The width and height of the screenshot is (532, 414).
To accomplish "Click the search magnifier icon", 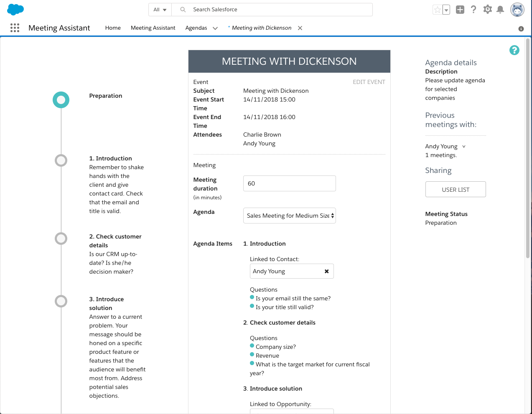I will [x=183, y=10].
